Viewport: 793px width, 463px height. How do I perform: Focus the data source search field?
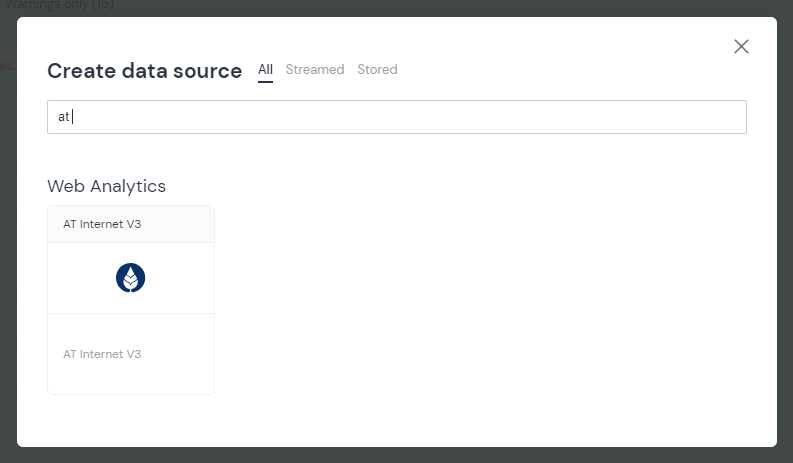397,117
